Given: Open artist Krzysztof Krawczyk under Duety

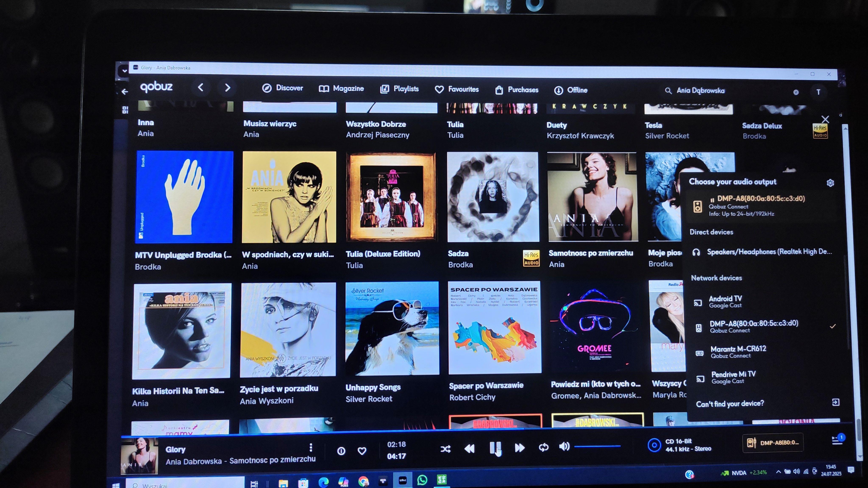Looking at the screenshot, I should [x=580, y=136].
